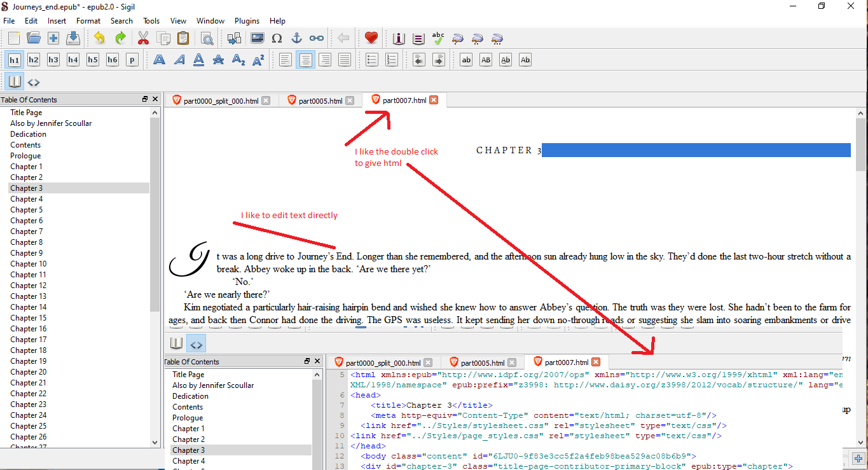The width and height of the screenshot is (868, 470).
Task: Open Find and Replace magnifier icon
Action: 207,38
